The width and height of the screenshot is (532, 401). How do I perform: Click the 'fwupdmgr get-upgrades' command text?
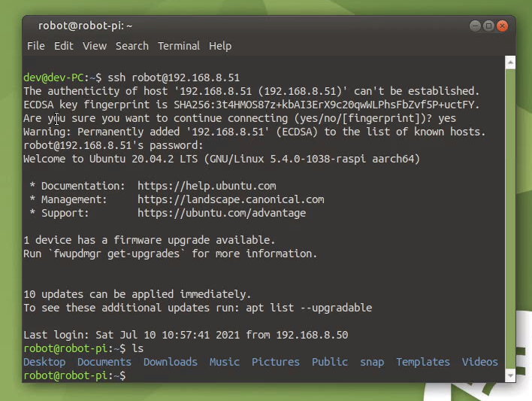[x=116, y=254]
